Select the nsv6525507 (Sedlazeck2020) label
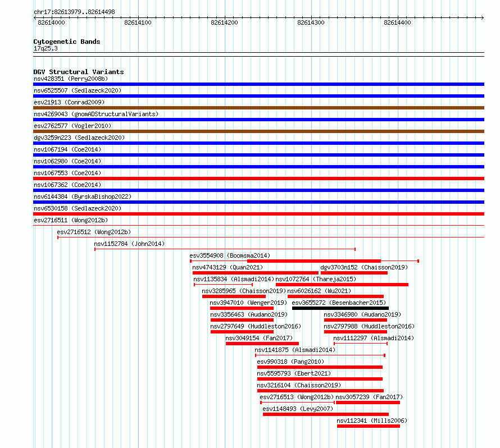 coord(78,90)
